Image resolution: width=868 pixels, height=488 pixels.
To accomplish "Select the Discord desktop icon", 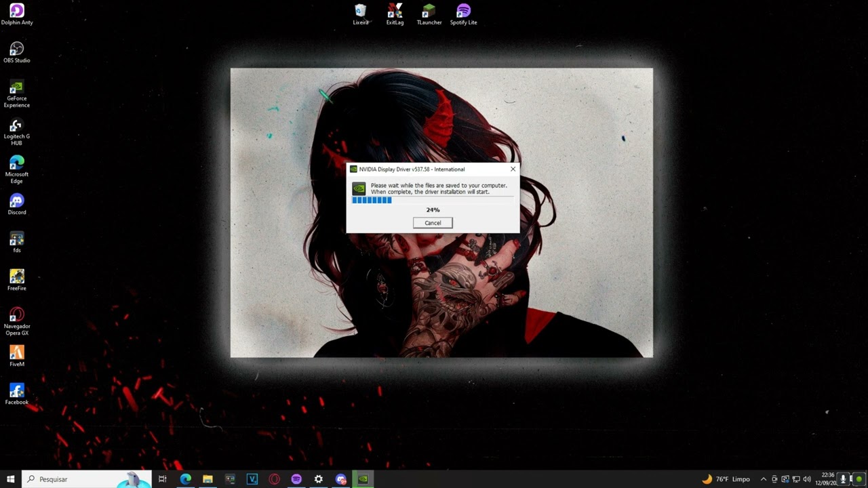I will [17, 204].
